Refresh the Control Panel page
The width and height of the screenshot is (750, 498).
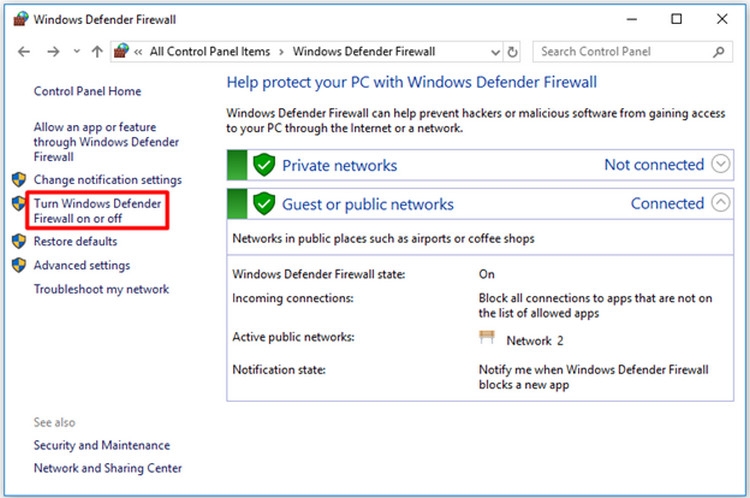click(512, 52)
